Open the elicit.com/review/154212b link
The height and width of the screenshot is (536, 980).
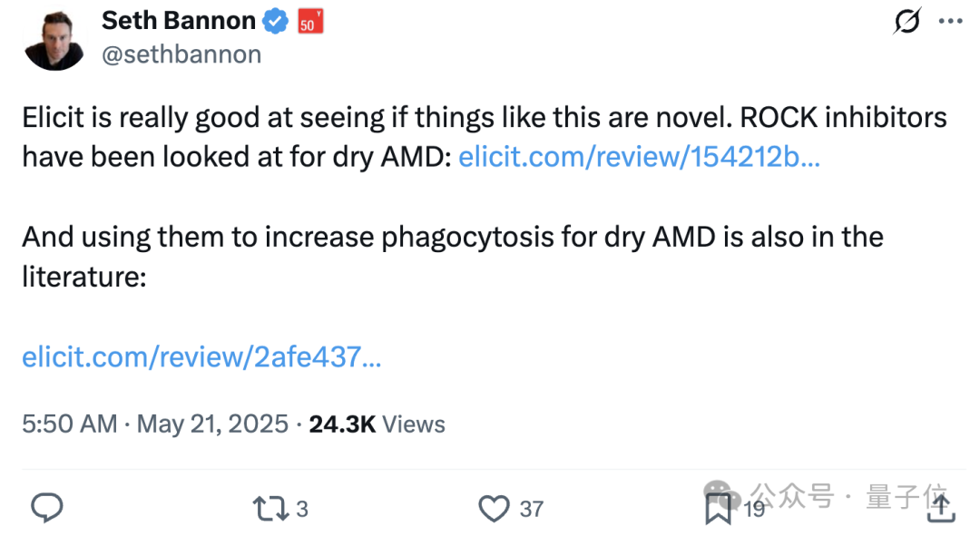click(640, 157)
